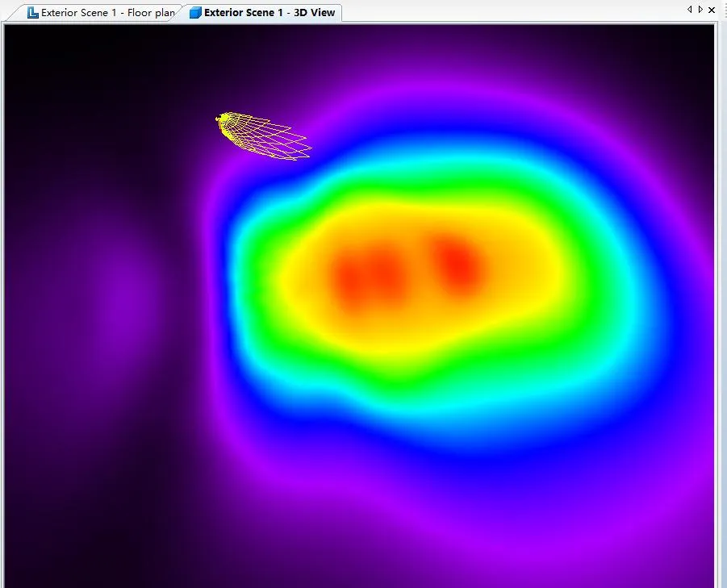Click the right red hotspot in the heatmap

click(x=458, y=262)
